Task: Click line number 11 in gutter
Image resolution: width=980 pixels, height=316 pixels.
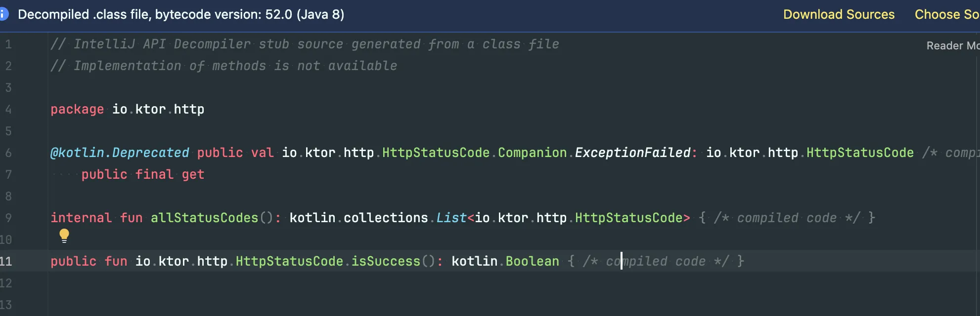Action: (x=6, y=262)
